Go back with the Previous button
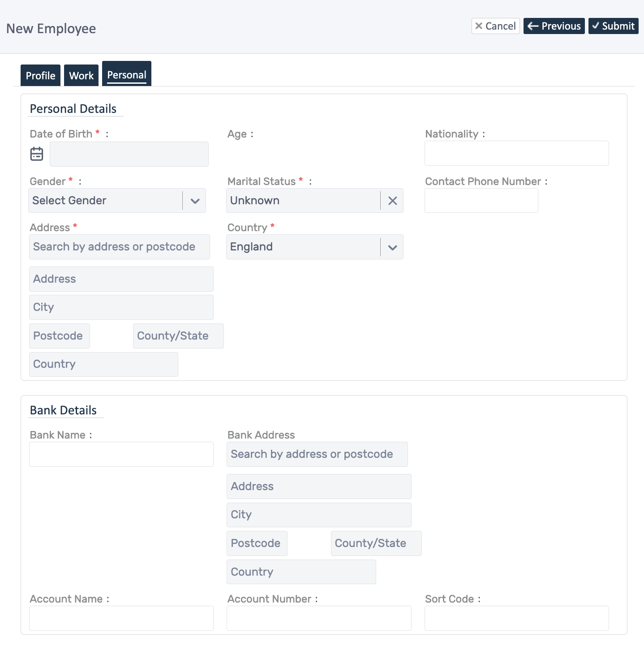Viewport: 644px width, 646px height. pos(554,26)
